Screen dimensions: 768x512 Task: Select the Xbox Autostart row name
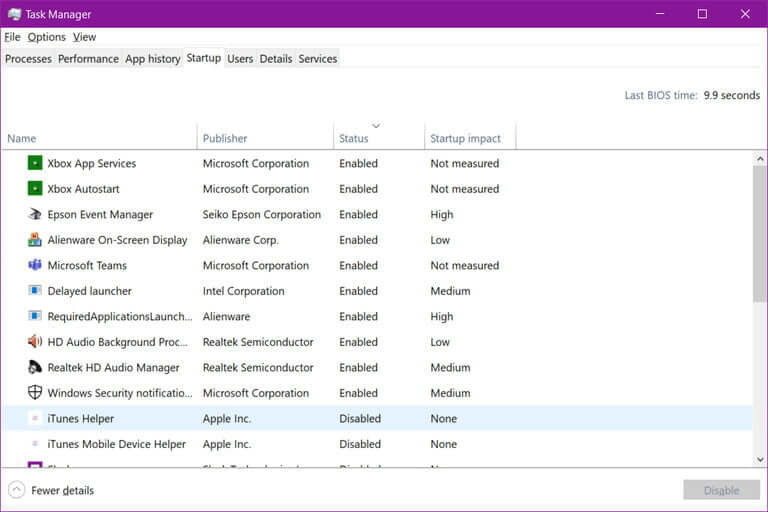click(x=83, y=189)
